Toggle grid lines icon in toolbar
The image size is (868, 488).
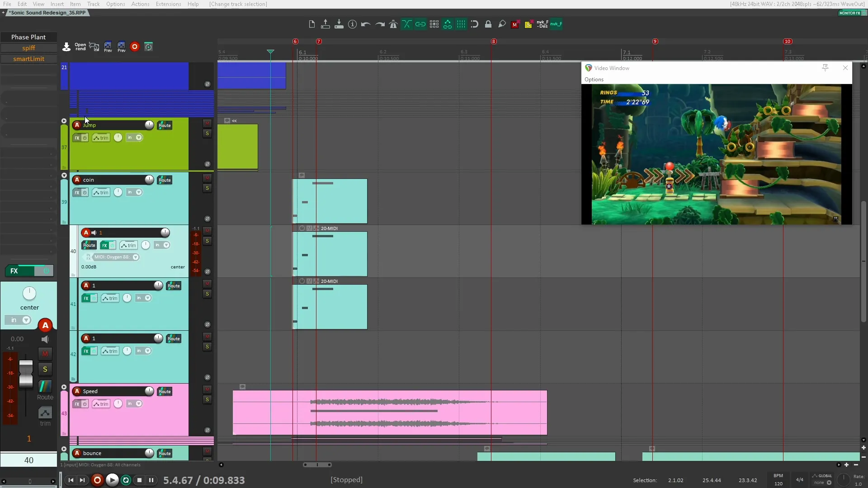(461, 24)
